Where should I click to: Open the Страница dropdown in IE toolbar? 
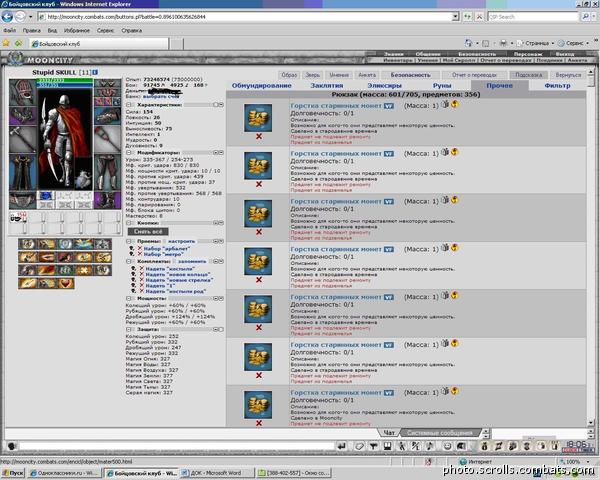535,43
